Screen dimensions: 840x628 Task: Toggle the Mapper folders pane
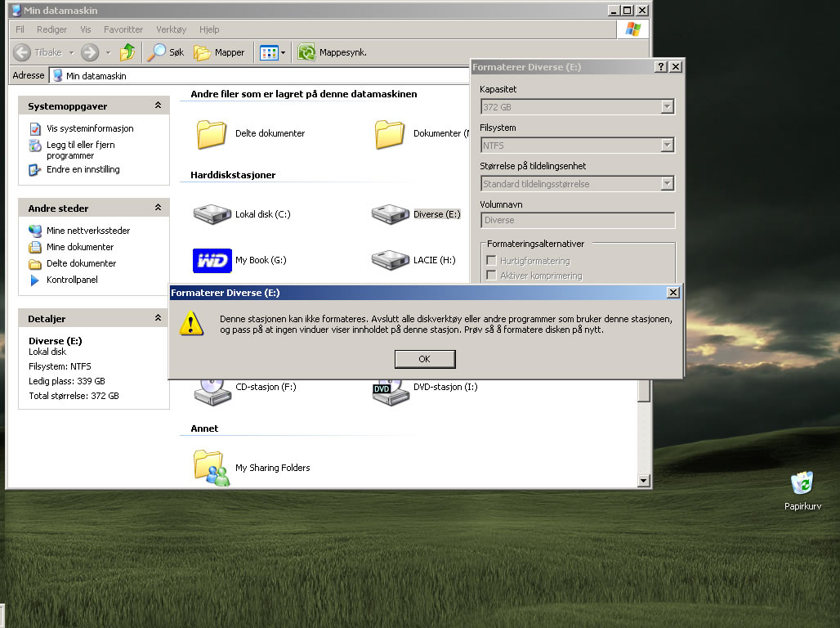219,52
